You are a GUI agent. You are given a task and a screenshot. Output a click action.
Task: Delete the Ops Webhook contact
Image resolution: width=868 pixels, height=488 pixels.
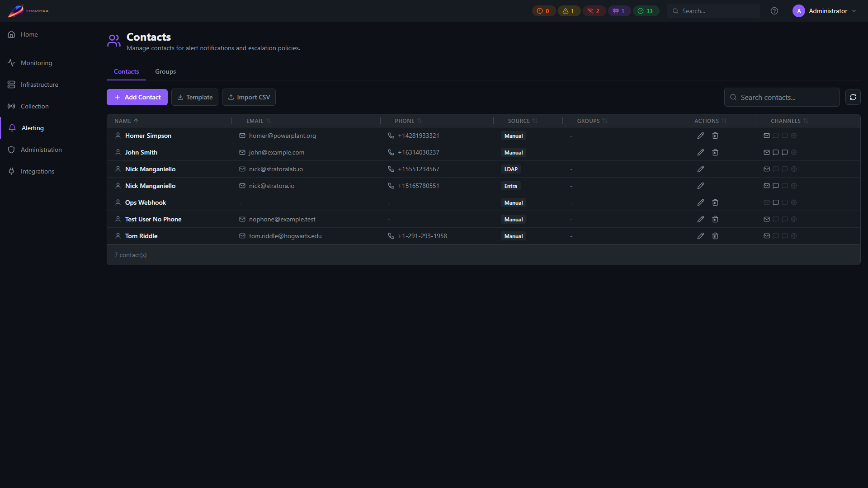click(x=715, y=202)
